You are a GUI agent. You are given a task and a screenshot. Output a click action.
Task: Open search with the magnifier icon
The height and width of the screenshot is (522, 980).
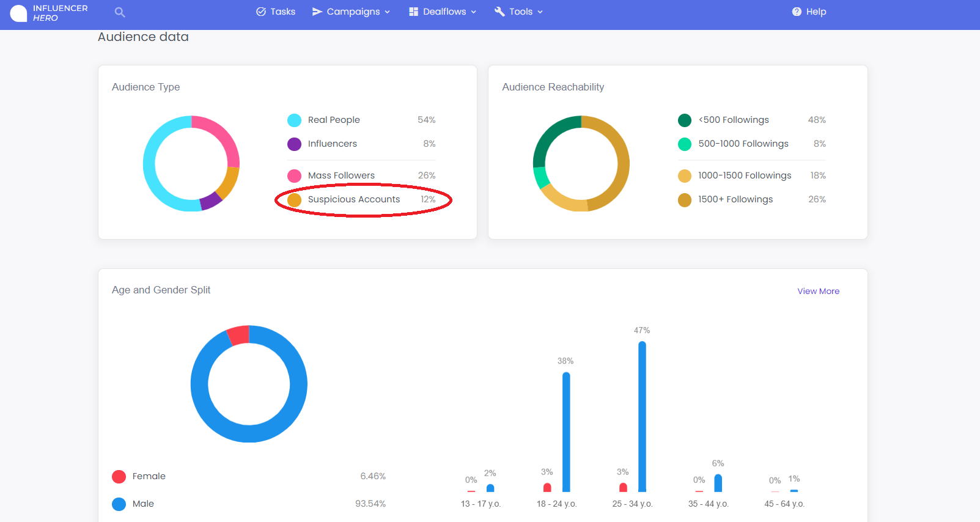120,12
